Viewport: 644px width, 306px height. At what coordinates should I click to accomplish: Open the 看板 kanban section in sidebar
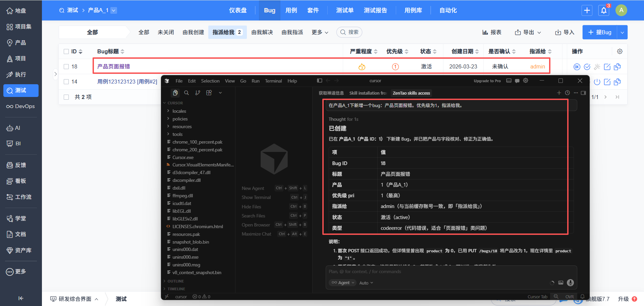pyautogui.click(x=21, y=181)
